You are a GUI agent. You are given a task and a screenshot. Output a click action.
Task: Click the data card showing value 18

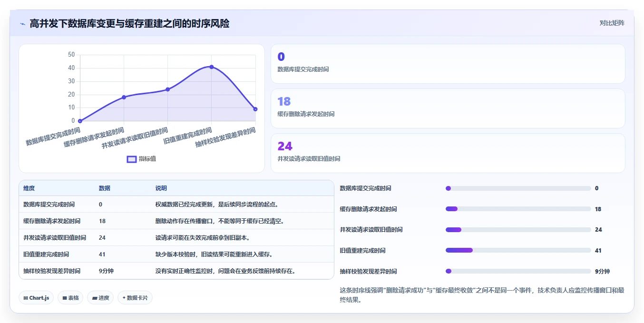(x=448, y=108)
